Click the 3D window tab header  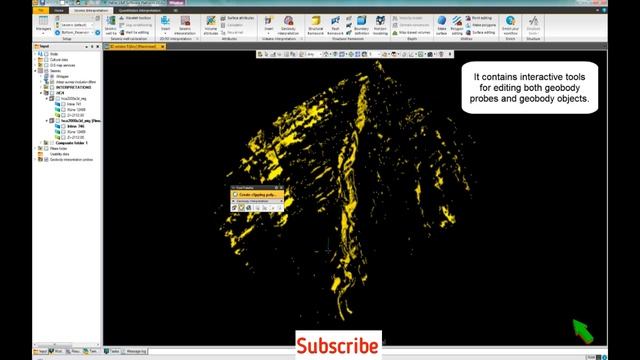(x=134, y=47)
